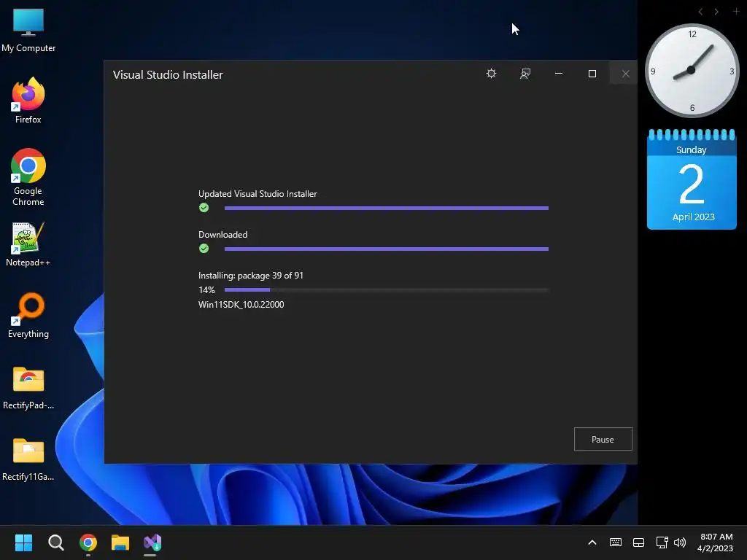747x560 pixels.
Task: Click the Downloaded progress bar
Action: tap(387, 249)
